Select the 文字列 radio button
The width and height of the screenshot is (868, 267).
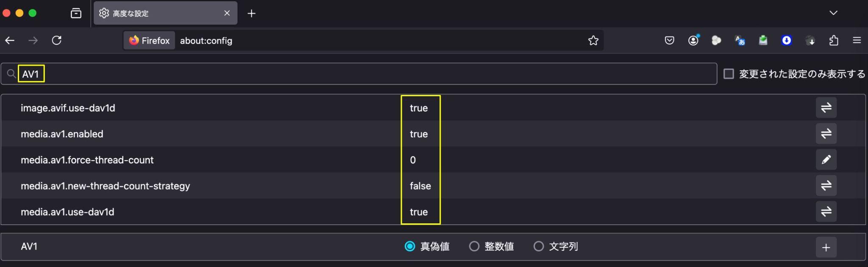[x=539, y=246]
